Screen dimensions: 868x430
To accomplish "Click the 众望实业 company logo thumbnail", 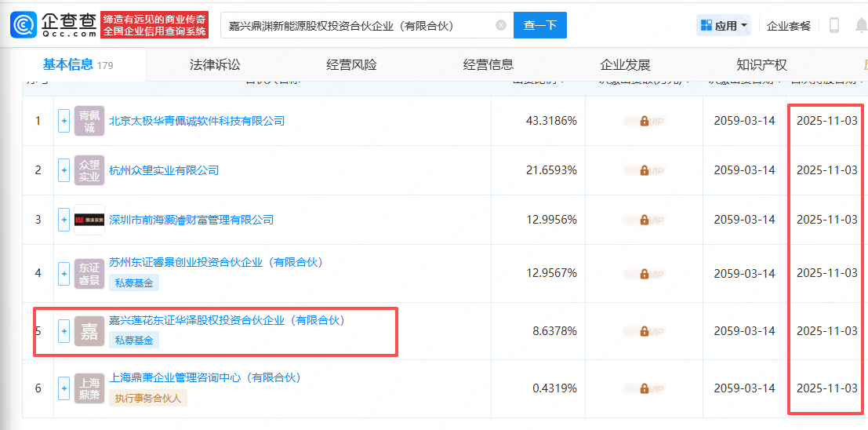I will (89, 170).
